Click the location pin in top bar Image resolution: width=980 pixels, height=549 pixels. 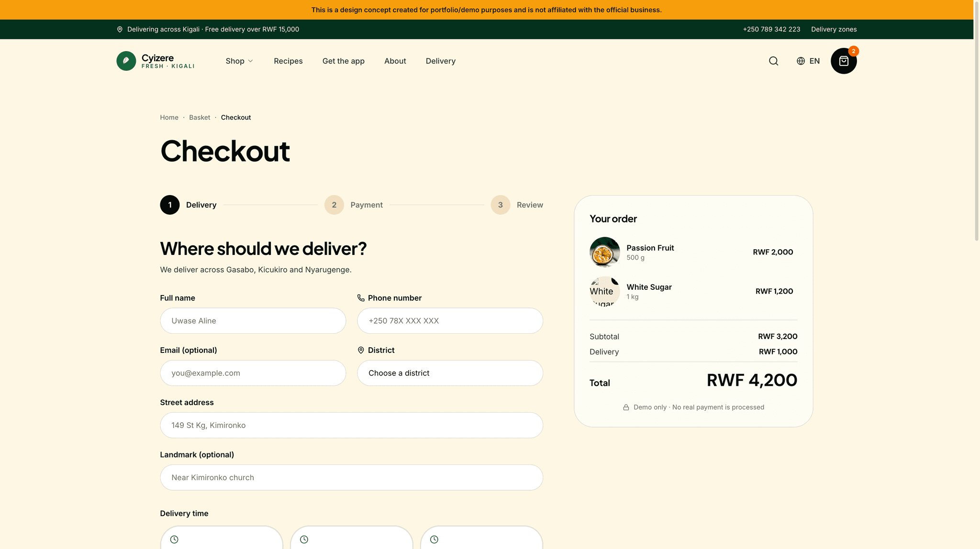(x=120, y=29)
